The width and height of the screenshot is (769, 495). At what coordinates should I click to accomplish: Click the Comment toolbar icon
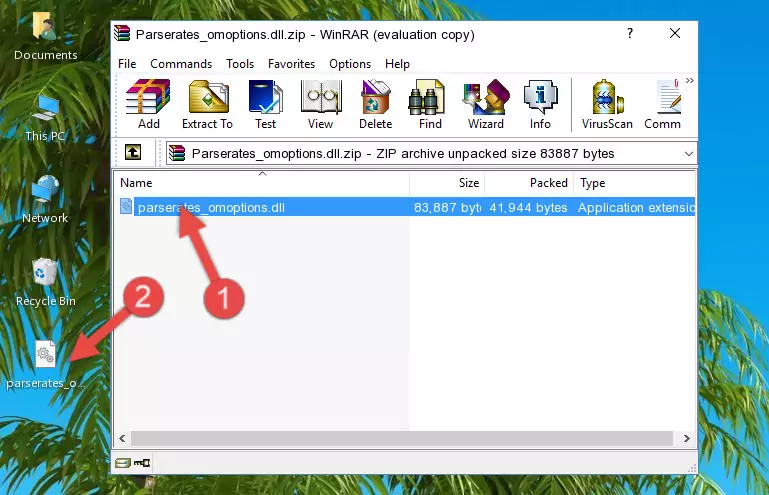(x=663, y=104)
